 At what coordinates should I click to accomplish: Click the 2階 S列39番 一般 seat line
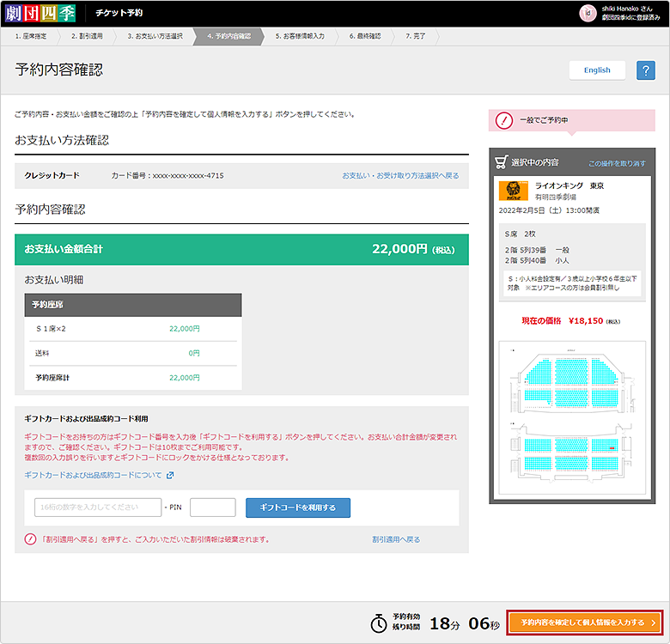537,250
